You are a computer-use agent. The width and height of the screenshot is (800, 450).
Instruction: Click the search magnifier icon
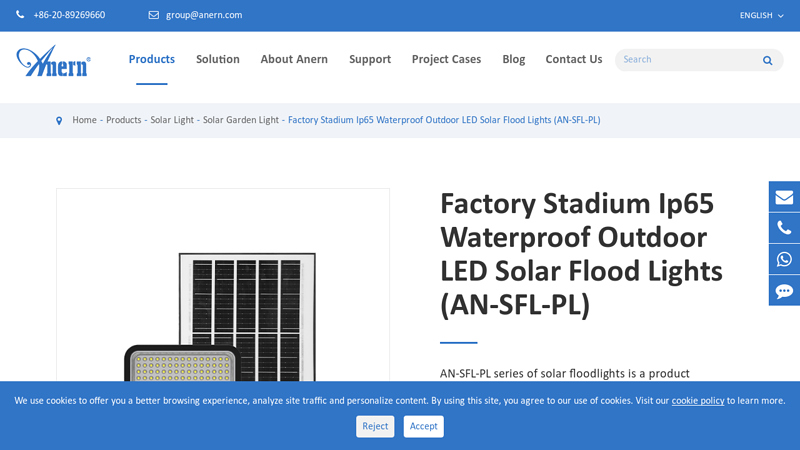pyautogui.click(x=767, y=60)
